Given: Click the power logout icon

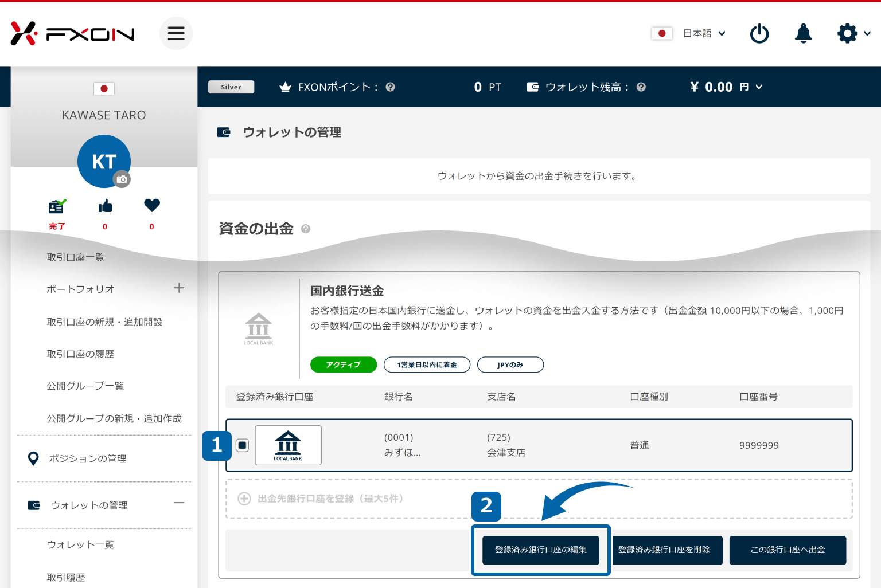Looking at the screenshot, I should click(759, 33).
